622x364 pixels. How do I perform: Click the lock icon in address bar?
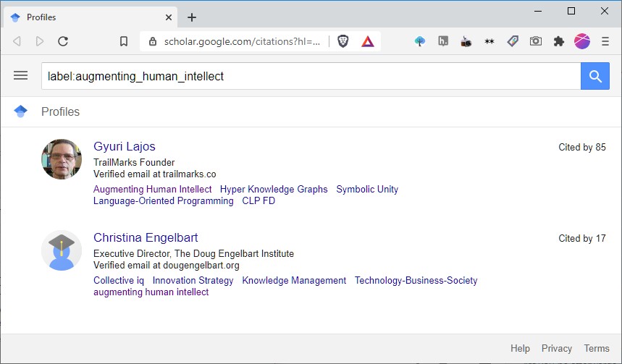click(153, 41)
